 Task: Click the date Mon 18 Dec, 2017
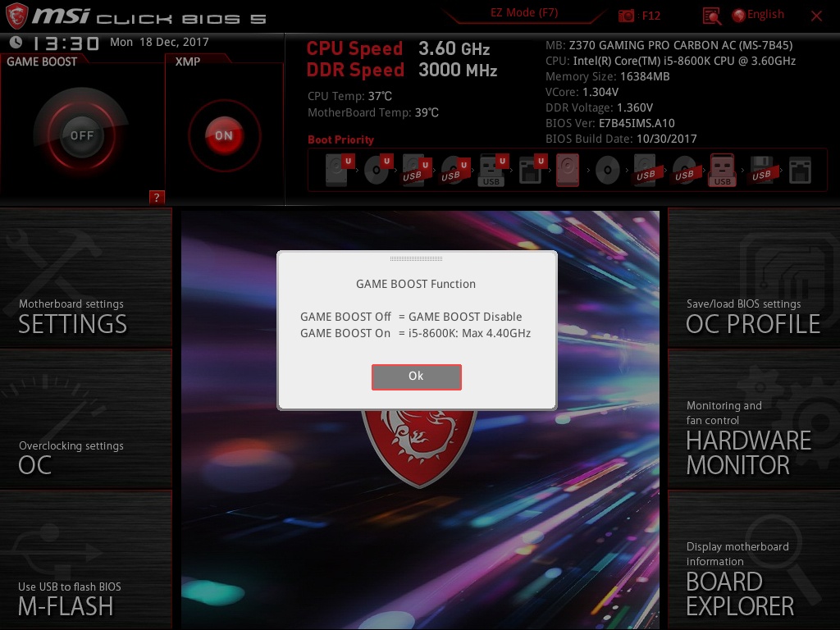click(159, 42)
